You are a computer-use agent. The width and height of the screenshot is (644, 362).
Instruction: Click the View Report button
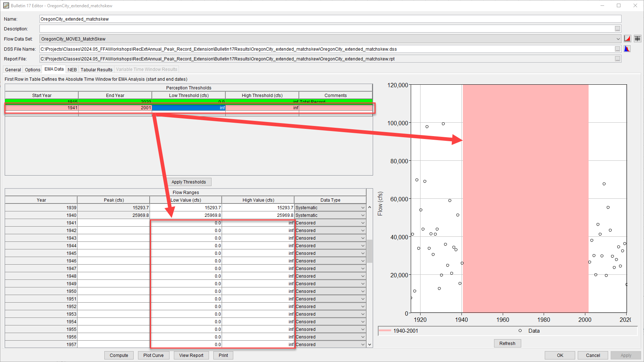point(191,355)
